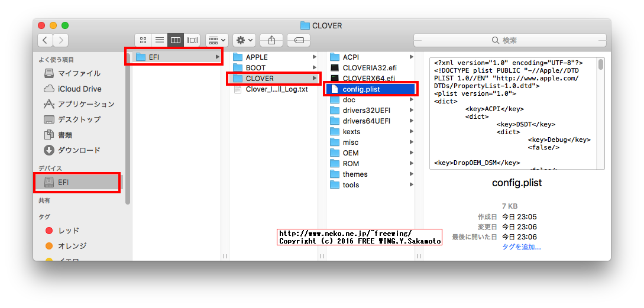
Task: Click the preview pane scrollbar
Action: (601, 65)
